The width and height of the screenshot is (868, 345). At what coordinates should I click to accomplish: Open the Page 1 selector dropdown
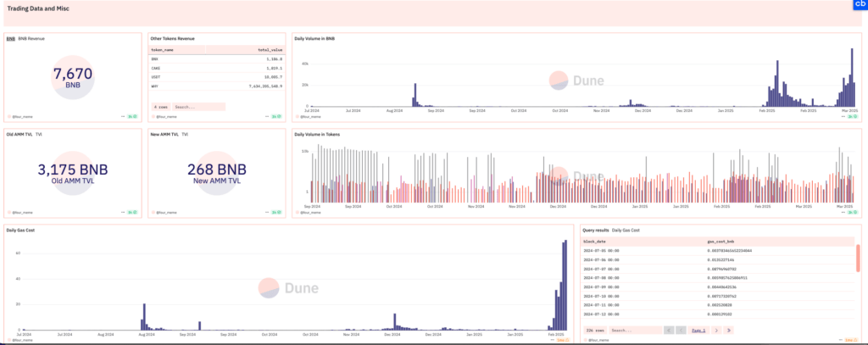[x=698, y=330]
